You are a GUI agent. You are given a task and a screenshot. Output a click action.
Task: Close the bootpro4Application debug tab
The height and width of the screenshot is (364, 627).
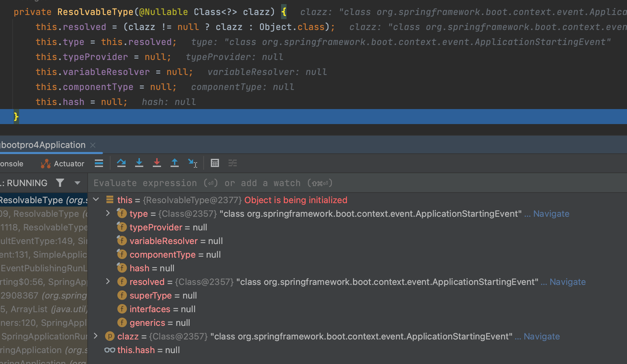pyautogui.click(x=93, y=145)
